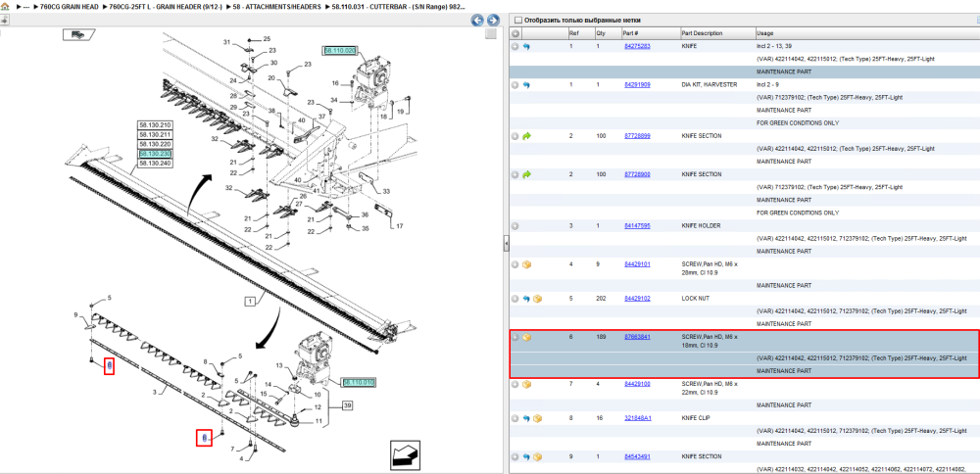
Task: Open part number link 84275283
Action: point(638,46)
